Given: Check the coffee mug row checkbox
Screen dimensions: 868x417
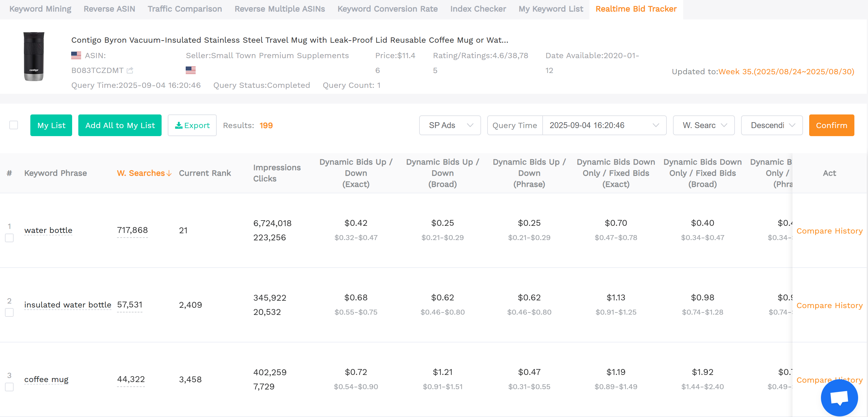Looking at the screenshot, I should point(9,387).
